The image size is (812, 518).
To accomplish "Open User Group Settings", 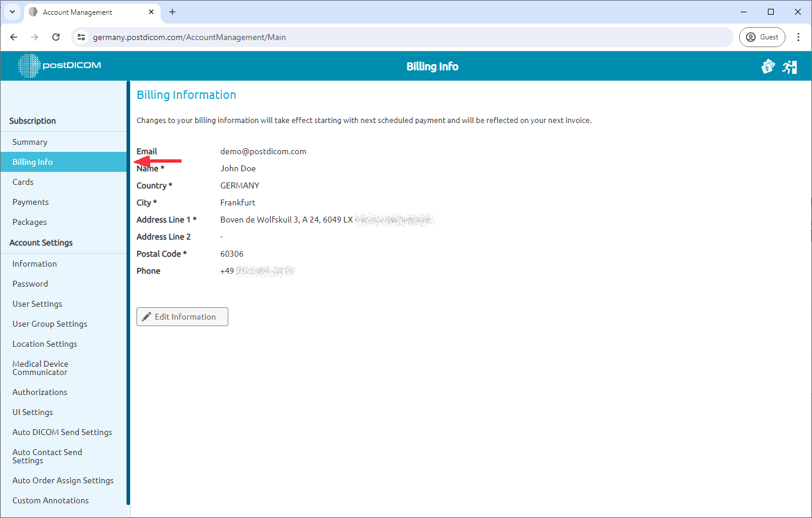I will pyautogui.click(x=49, y=323).
